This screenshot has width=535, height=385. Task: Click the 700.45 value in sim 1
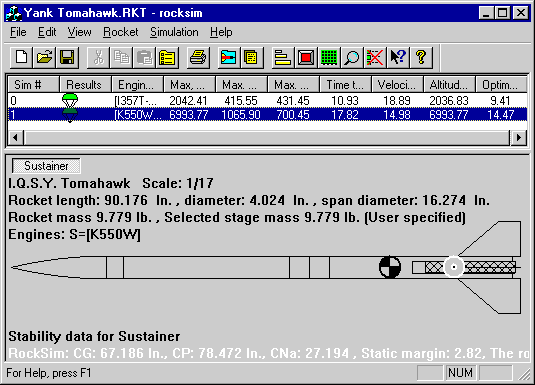[293, 115]
